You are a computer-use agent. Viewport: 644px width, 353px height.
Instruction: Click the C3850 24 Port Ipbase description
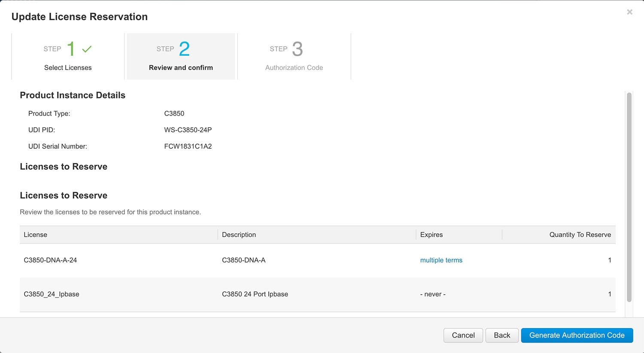click(255, 294)
